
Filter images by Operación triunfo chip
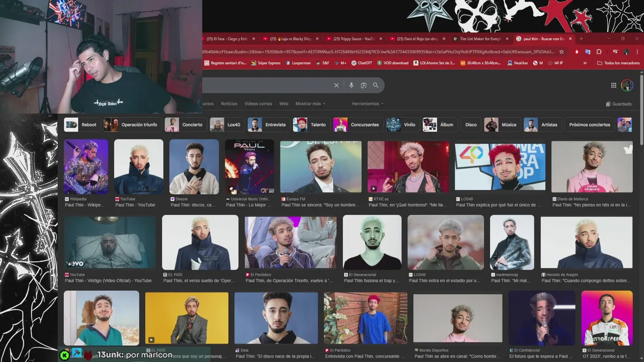[x=131, y=125]
